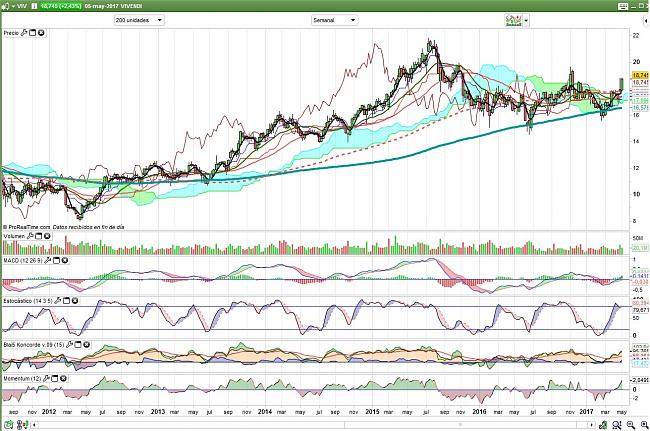Image resolution: width=650 pixels, height=431 pixels.
Task: Click the green chart snapshot icon bottom-left
Action: (8, 425)
